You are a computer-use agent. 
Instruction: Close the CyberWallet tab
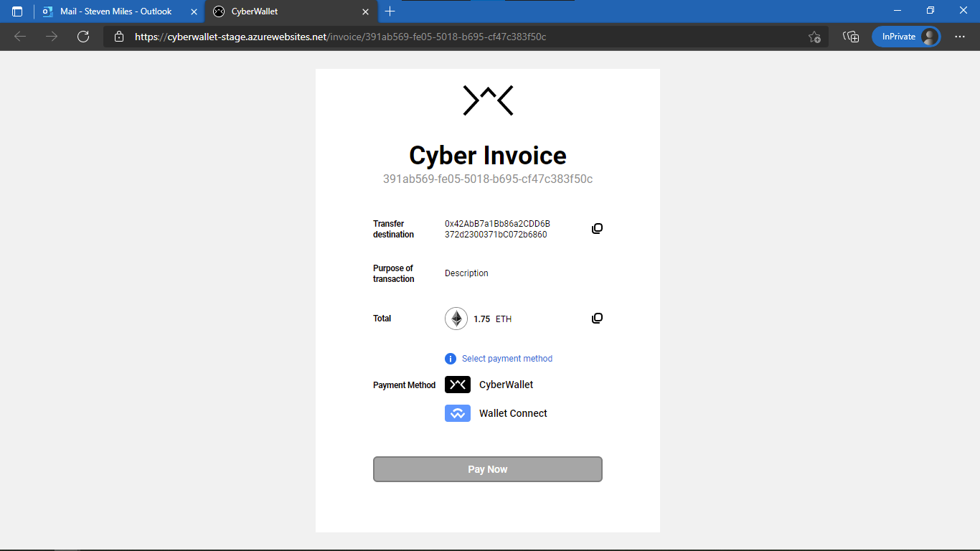[365, 11]
